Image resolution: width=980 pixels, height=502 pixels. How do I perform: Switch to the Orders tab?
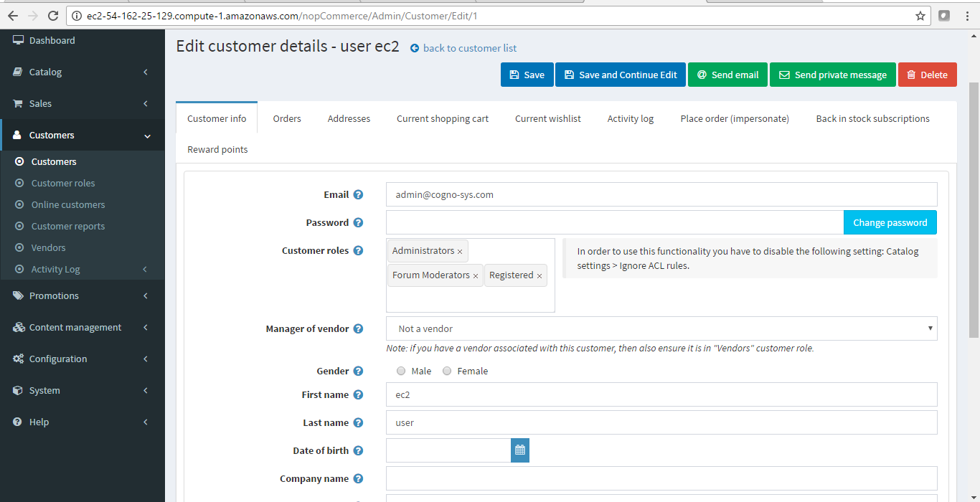(287, 118)
